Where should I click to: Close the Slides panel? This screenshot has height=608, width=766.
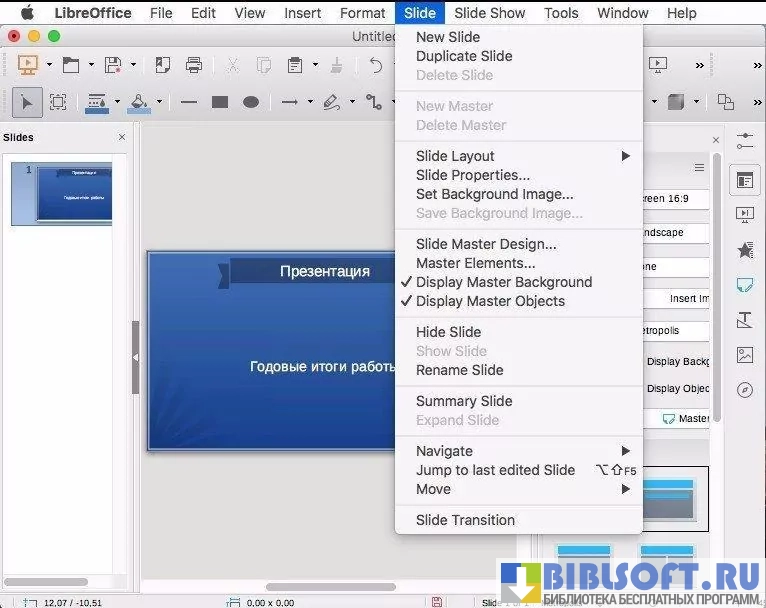click(122, 137)
